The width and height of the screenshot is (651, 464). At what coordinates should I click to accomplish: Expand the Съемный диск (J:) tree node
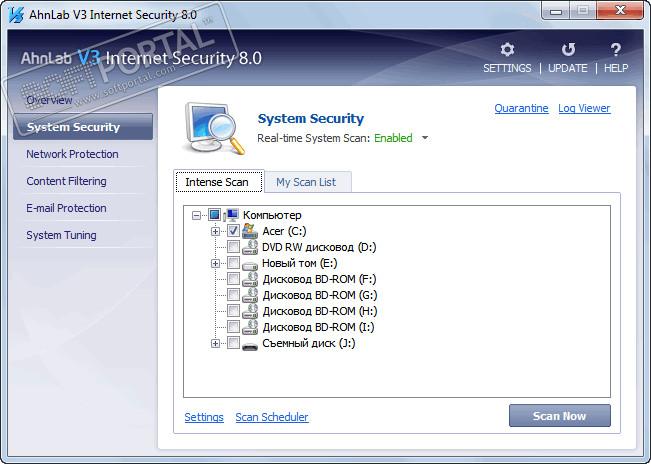pyautogui.click(x=215, y=343)
